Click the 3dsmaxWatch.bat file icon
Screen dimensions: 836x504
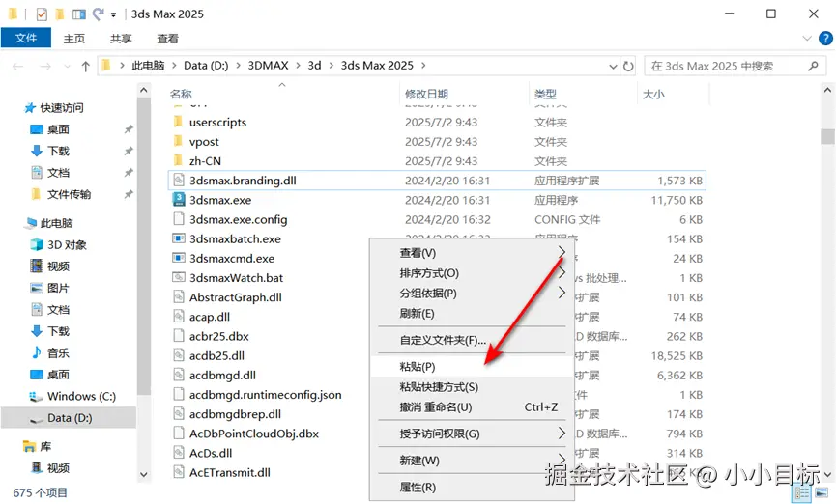click(x=179, y=277)
